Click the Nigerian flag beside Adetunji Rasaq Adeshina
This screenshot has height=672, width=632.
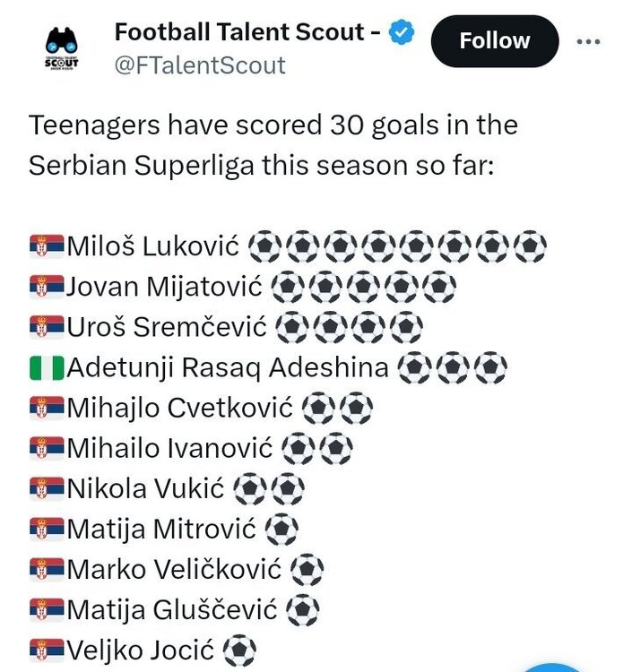[x=48, y=366]
